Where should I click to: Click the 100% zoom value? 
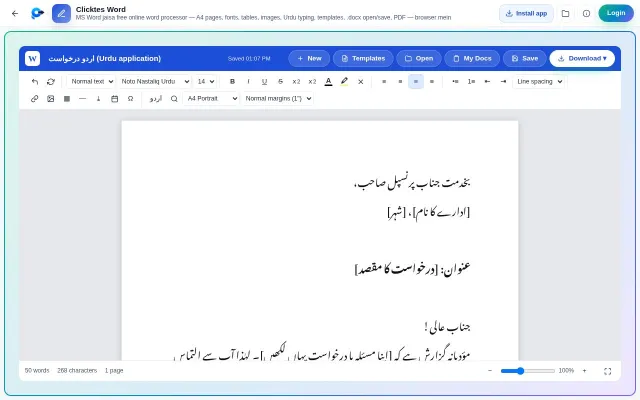566,371
